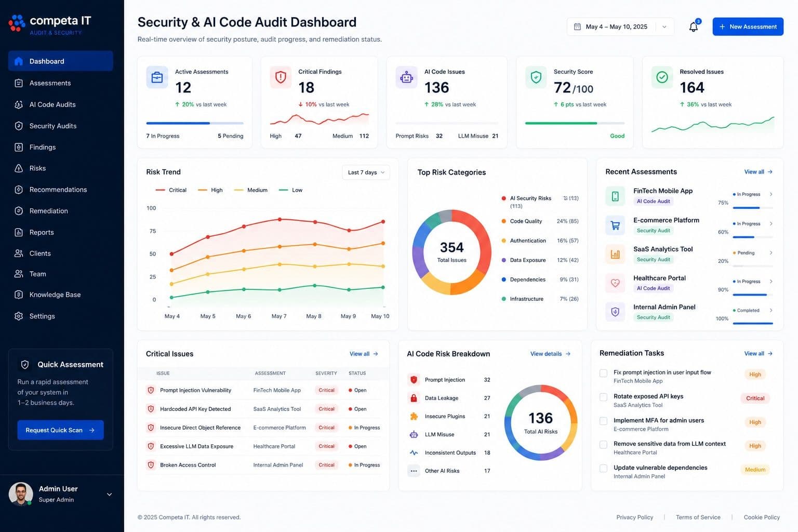Image resolution: width=798 pixels, height=532 pixels.
Task: Go to Assessments in the sidebar
Action: pyautogui.click(x=61, y=83)
